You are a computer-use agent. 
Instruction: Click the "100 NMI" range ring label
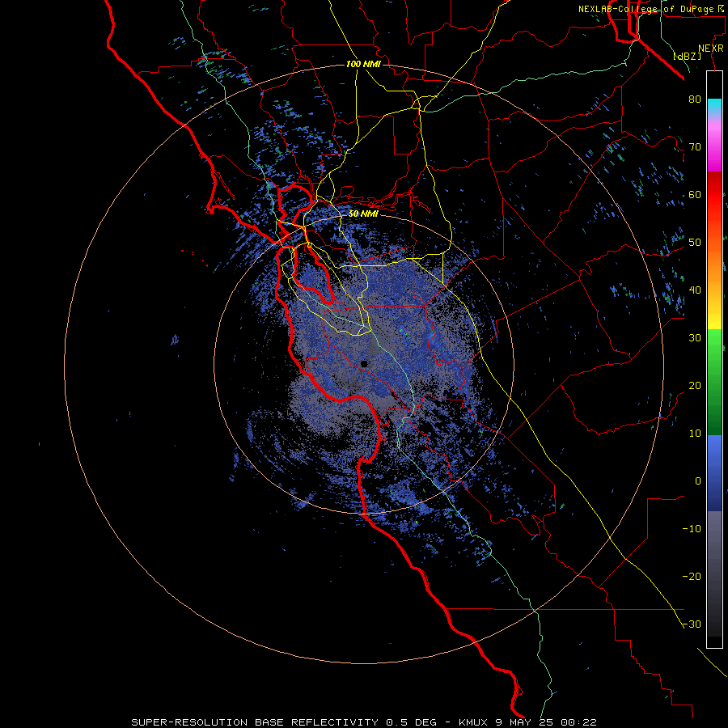tap(363, 64)
